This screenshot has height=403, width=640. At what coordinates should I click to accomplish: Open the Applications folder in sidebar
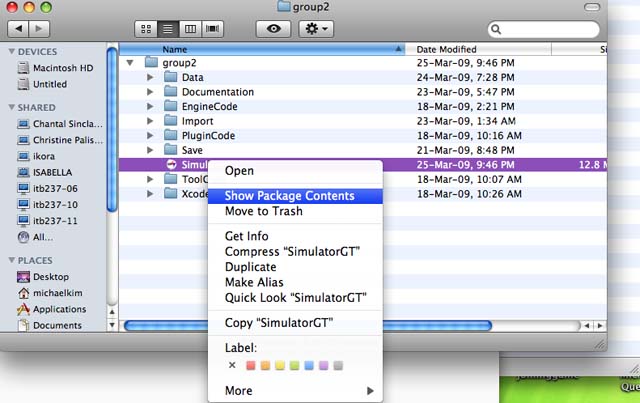point(59,309)
